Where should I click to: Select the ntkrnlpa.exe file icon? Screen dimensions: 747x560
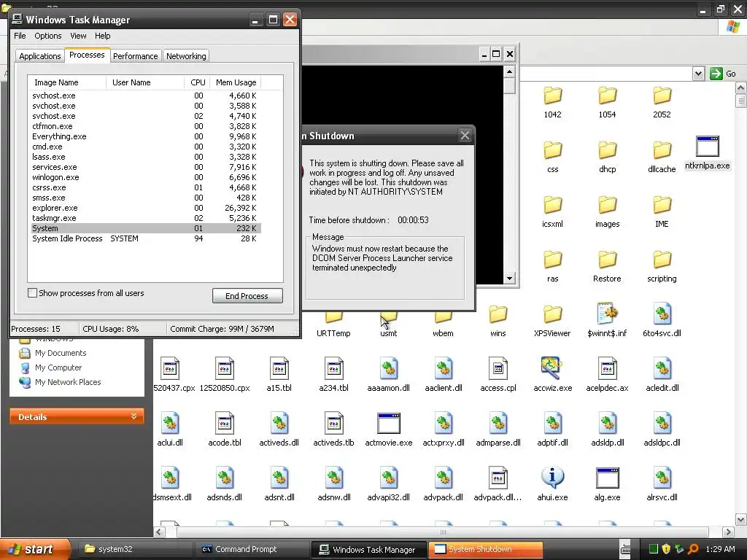pos(707,146)
